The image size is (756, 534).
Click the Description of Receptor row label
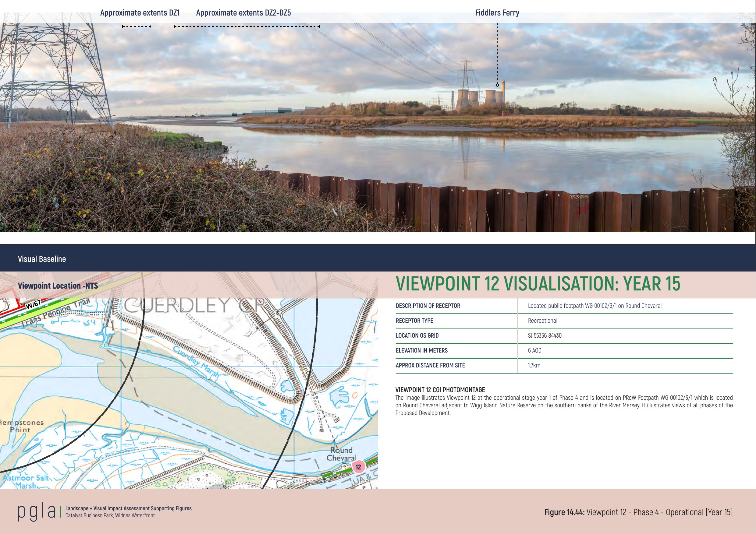coord(428,306)
